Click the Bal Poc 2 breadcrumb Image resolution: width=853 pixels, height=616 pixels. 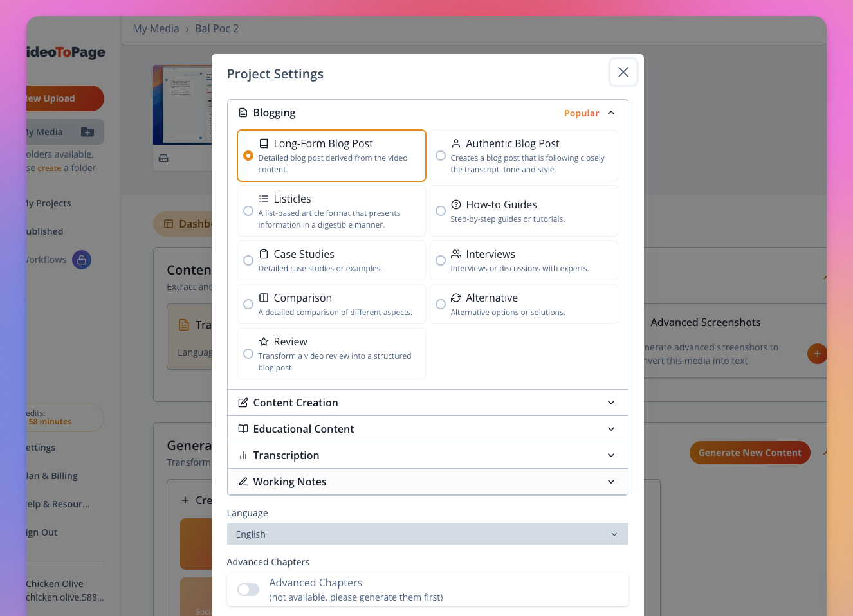216,28
